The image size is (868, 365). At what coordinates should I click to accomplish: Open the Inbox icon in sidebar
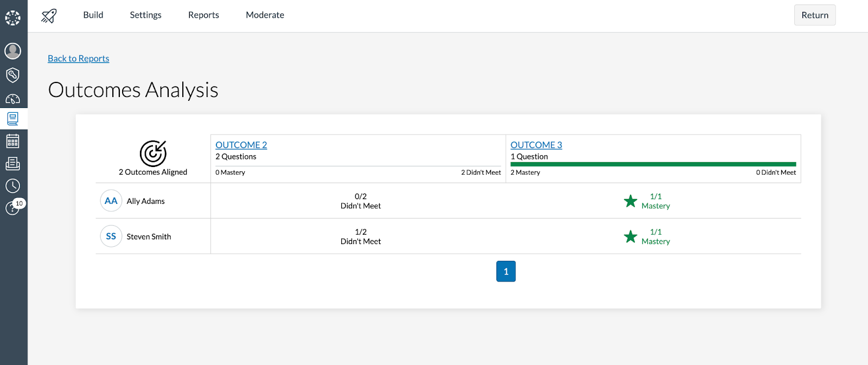(13, 163)
